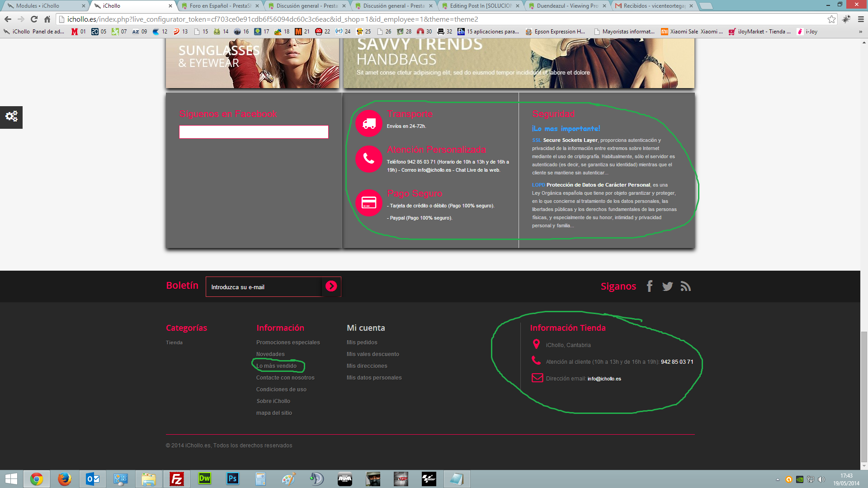Submit newsletter with the pink arrow button
Image resolution: width=868 pixels, height=488 pixels.
331,286
